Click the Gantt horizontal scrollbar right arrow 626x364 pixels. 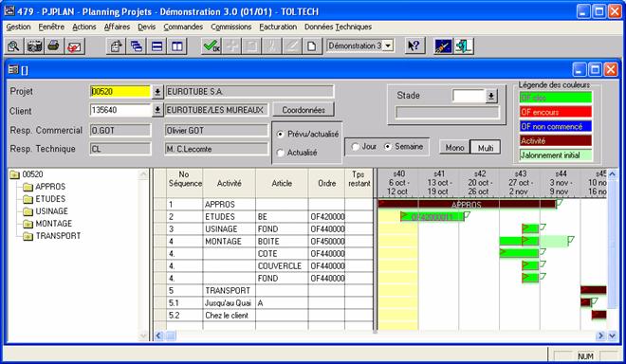[600, 336]
